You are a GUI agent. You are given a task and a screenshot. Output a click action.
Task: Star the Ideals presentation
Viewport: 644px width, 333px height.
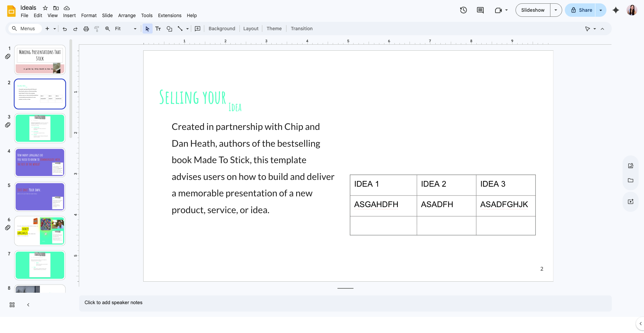tap(45, 8)
